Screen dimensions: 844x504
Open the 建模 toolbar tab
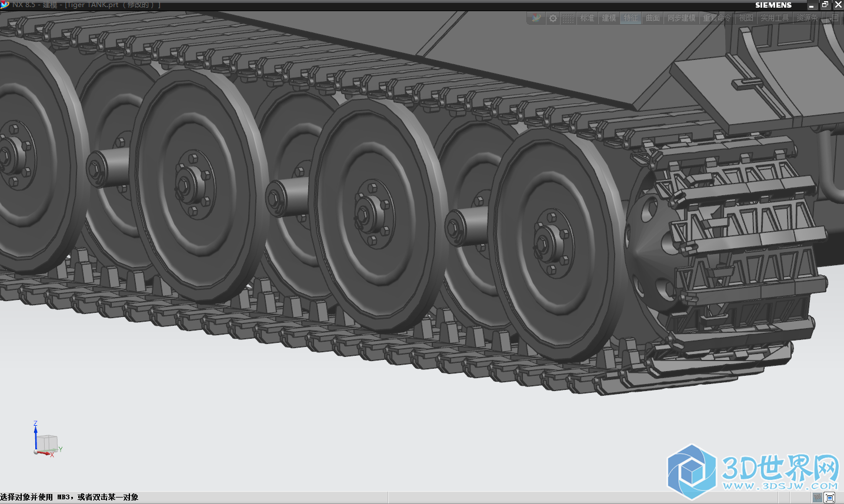point(609,18)
